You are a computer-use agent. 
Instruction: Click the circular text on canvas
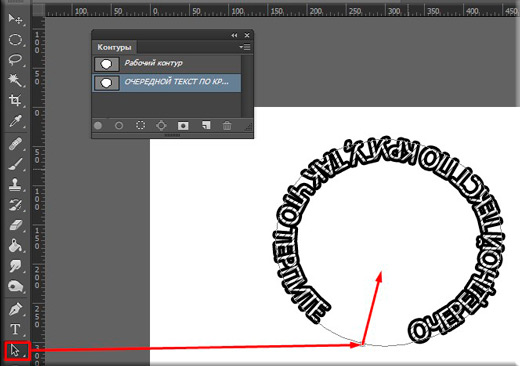coord(390,240)
